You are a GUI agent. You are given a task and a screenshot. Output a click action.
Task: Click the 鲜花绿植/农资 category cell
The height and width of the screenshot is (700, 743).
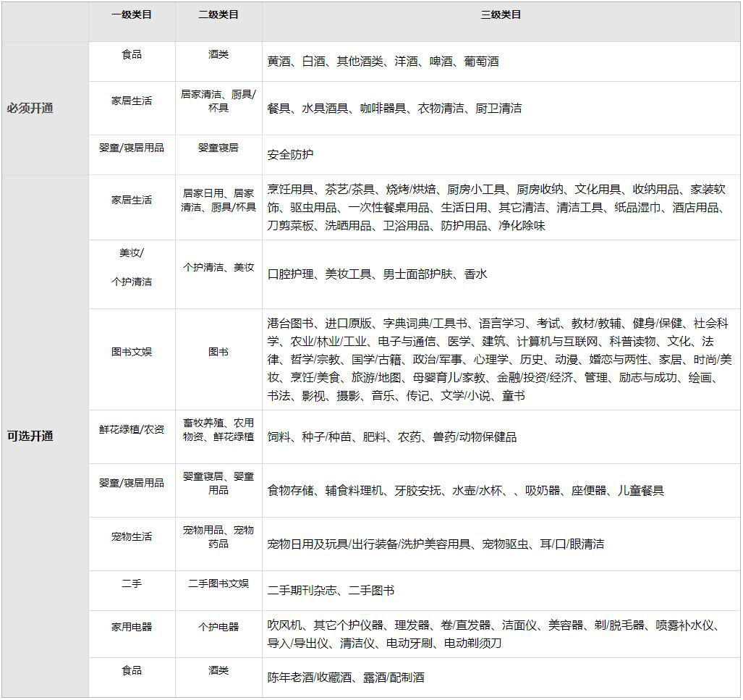(132, 429)
